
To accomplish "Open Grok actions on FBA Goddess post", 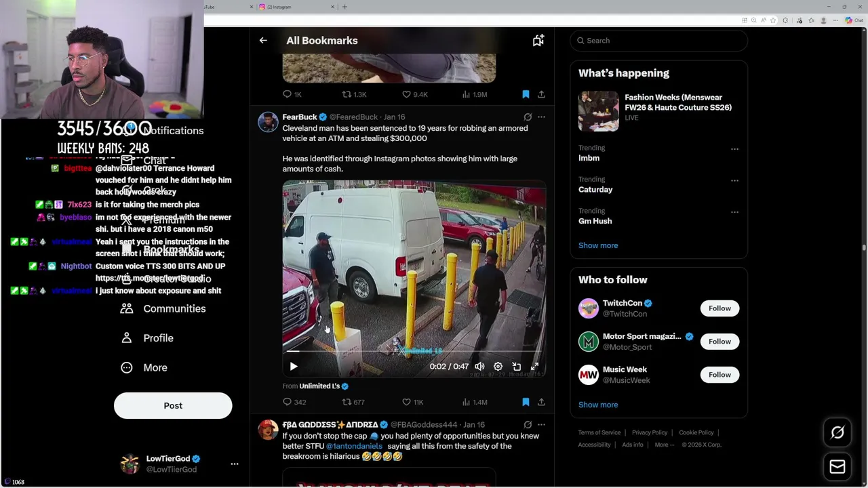I will (x=528, y=425).
